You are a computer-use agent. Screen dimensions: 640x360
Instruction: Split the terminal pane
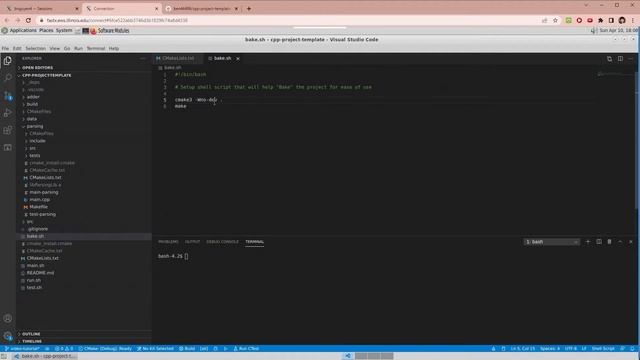599,242
